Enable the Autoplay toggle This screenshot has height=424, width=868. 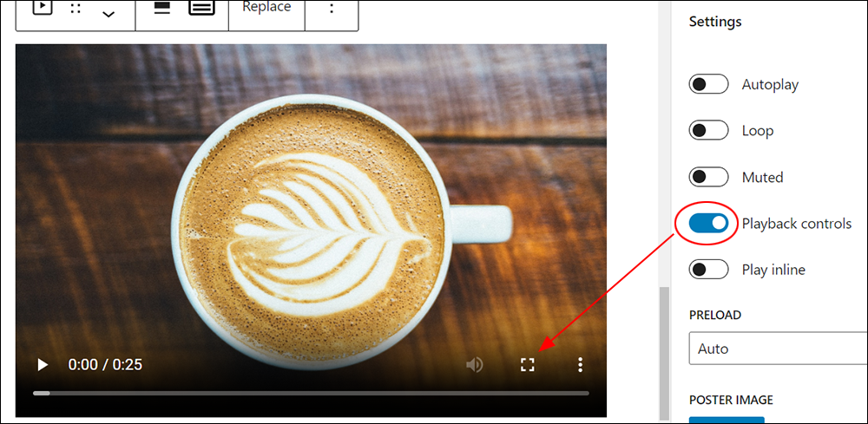point(708,85)
